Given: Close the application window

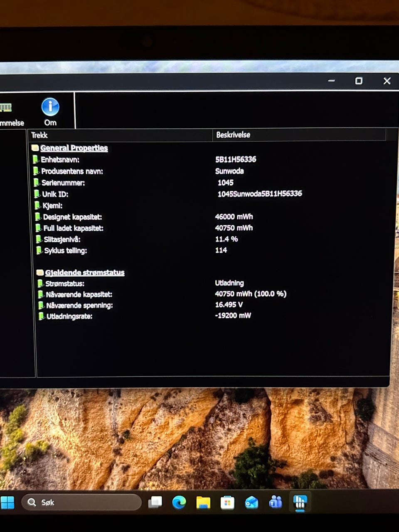Looking at the screenshot, I should (387, 81).
